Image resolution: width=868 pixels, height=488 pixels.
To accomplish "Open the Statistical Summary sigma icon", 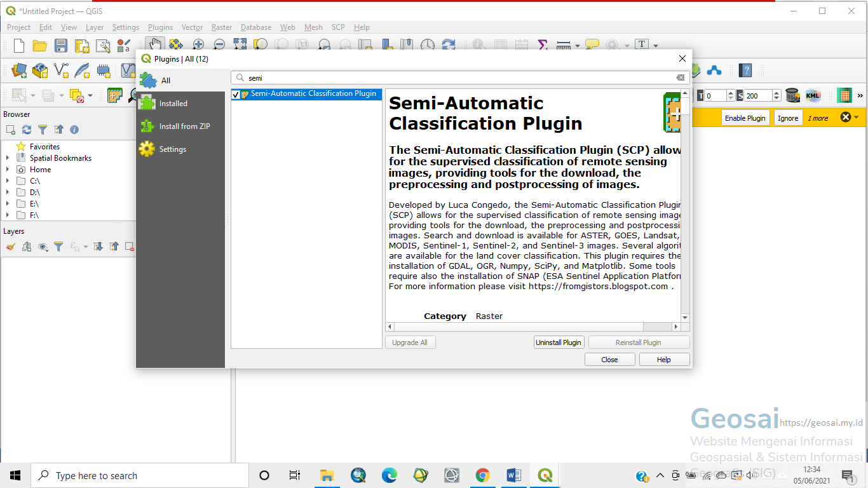I will click(543, 45).
